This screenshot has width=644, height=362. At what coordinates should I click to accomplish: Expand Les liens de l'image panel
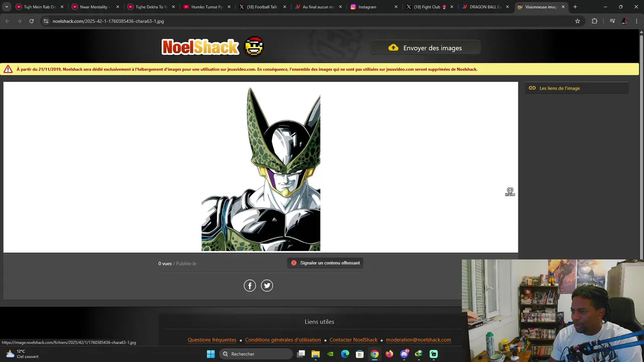[577, 88]
